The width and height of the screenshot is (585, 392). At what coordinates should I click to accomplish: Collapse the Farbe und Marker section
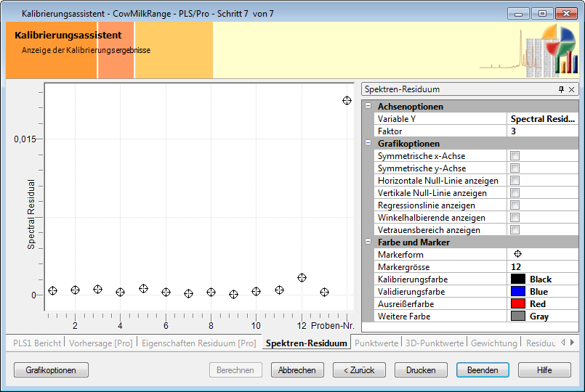click(368, 242)
